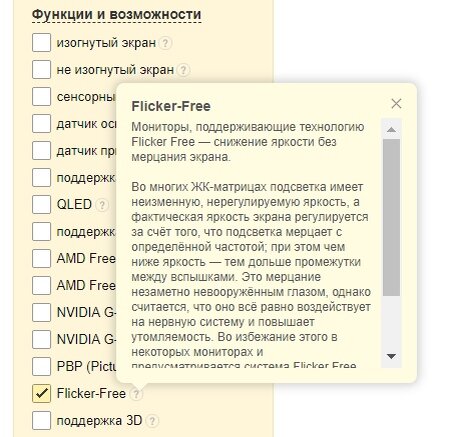Click the tooltip scrollbar thumb
This screenshot has height=437, width=456.
(x=391, y=217)
